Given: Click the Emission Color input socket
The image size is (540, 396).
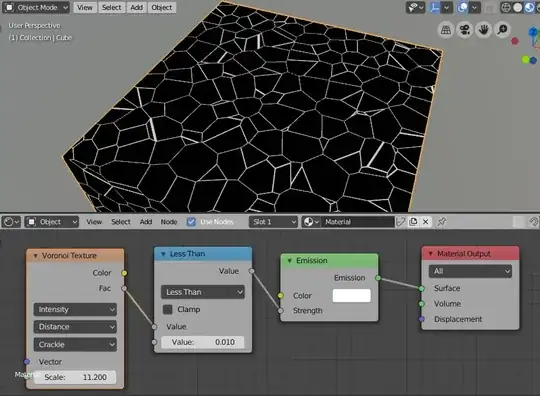Looking at the screenshot, I should point(281,295).
